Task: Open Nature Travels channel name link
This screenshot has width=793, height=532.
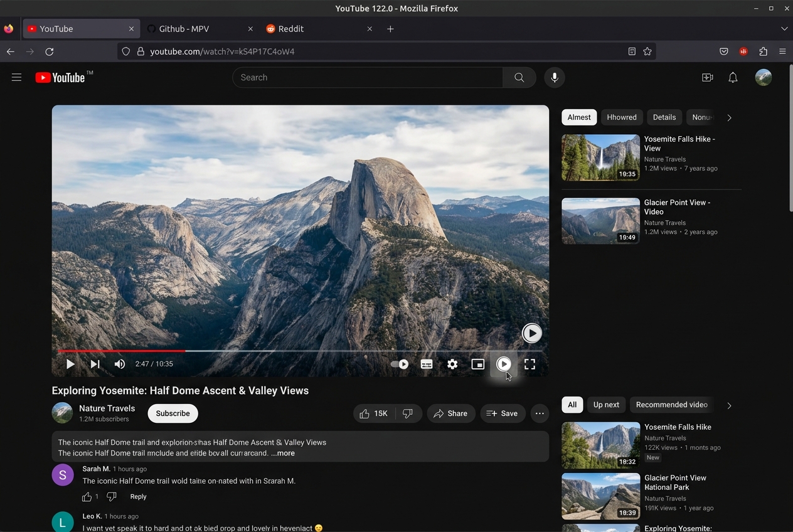Action: point(107,408)
